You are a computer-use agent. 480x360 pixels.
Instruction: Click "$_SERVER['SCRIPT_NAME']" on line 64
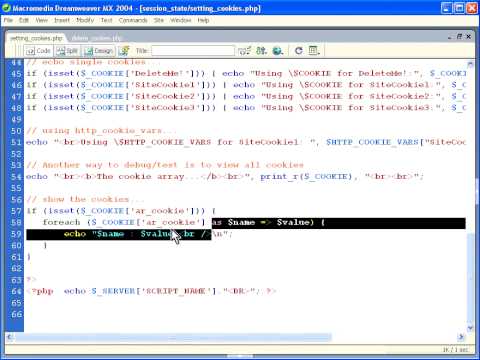(x=154, y=291)
